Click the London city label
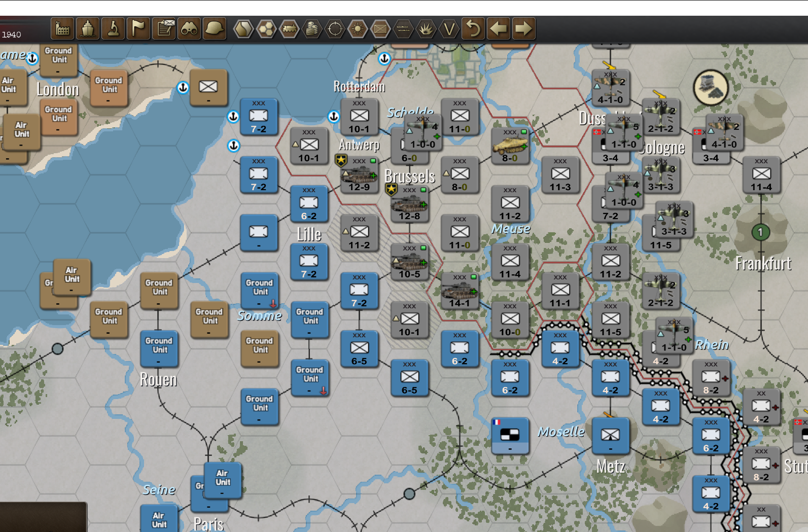The height and width of the screenshot is (532, 808). coord(58,90)
